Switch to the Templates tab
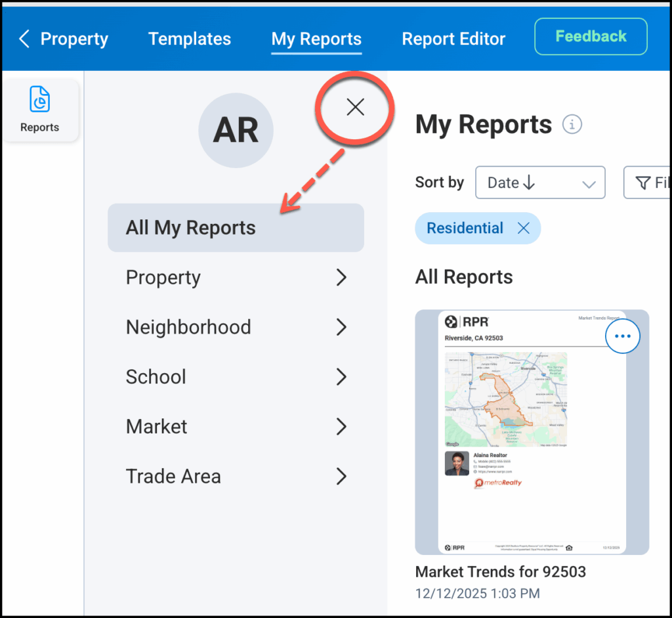The image size is (672, 618). (x=190, y=39)
